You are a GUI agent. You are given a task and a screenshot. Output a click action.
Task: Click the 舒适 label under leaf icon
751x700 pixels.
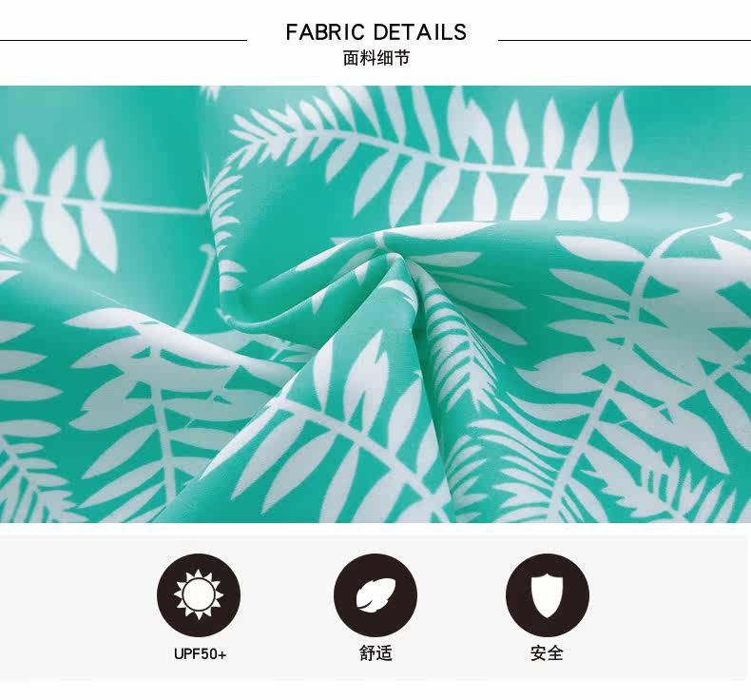(376, 653)
